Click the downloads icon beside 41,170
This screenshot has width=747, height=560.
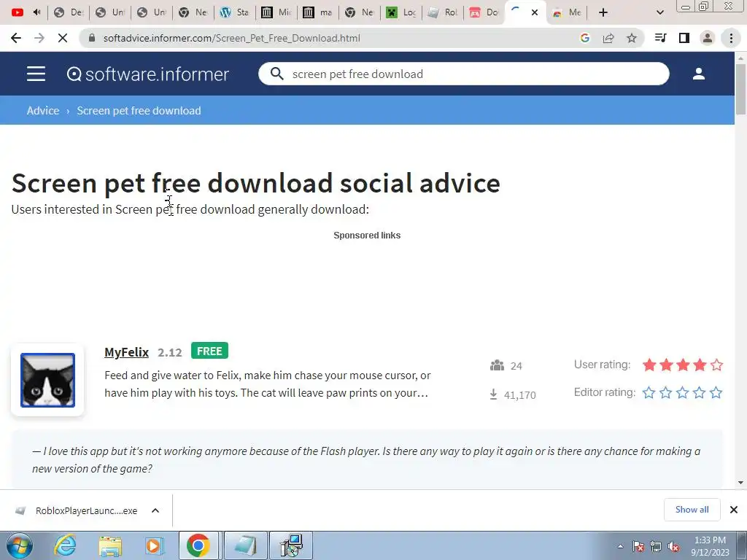click(494, 394)
